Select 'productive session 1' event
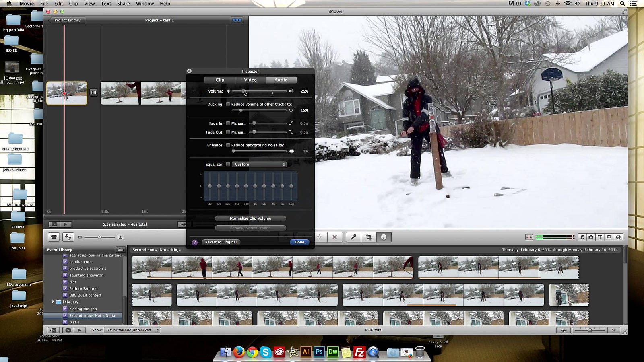Screen dimensions: 644x362 tap(88, 269)
